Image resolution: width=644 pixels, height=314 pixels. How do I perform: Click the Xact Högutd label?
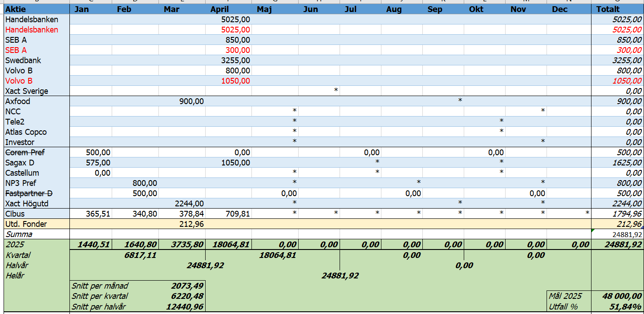pyautogui.click(x=27, y=204)
